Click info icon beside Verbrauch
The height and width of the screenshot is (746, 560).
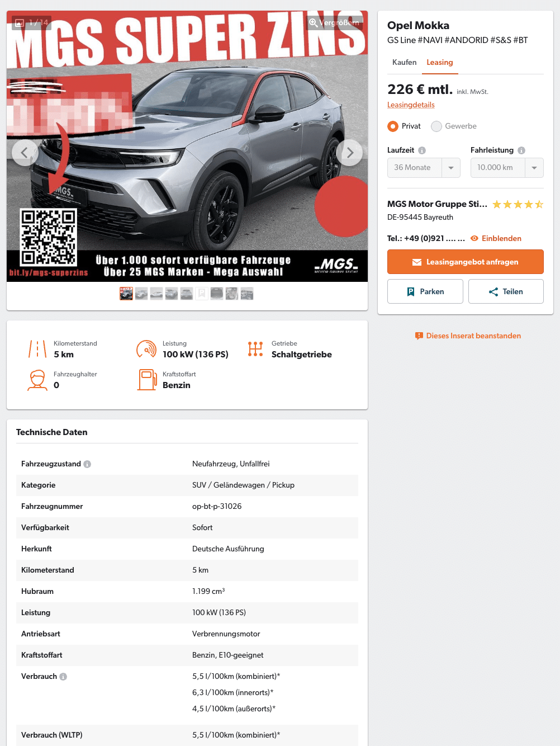[x=63, y=677]
